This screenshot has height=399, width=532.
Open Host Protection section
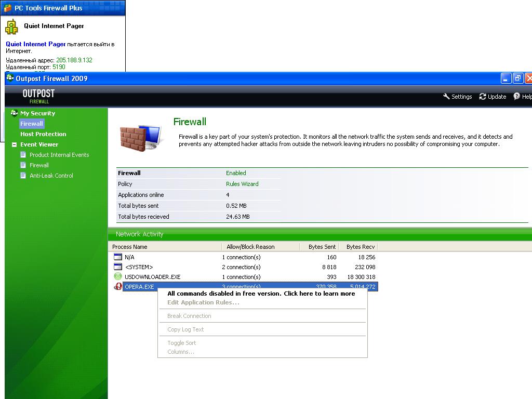pos(43,134)
